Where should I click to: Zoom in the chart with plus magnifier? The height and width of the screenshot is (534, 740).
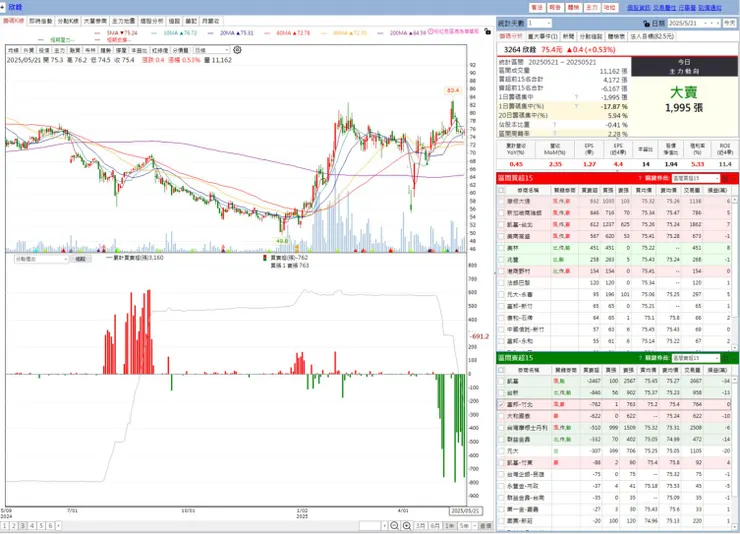pos(407,526)
